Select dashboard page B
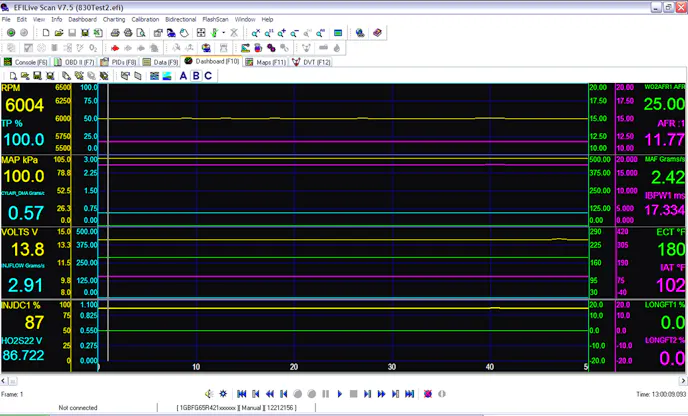The height and width of the screenshot is (416, 688). (195, 76)
